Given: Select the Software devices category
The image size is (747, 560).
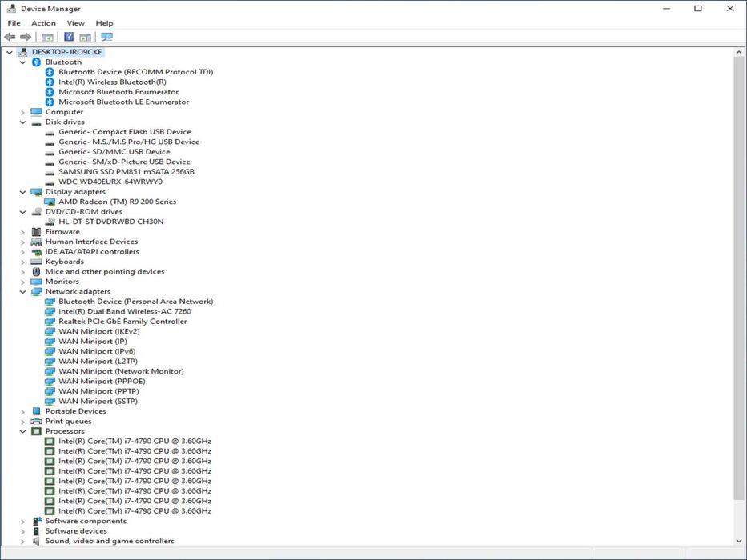Looking at the screenshot, I should coord(76,531).
